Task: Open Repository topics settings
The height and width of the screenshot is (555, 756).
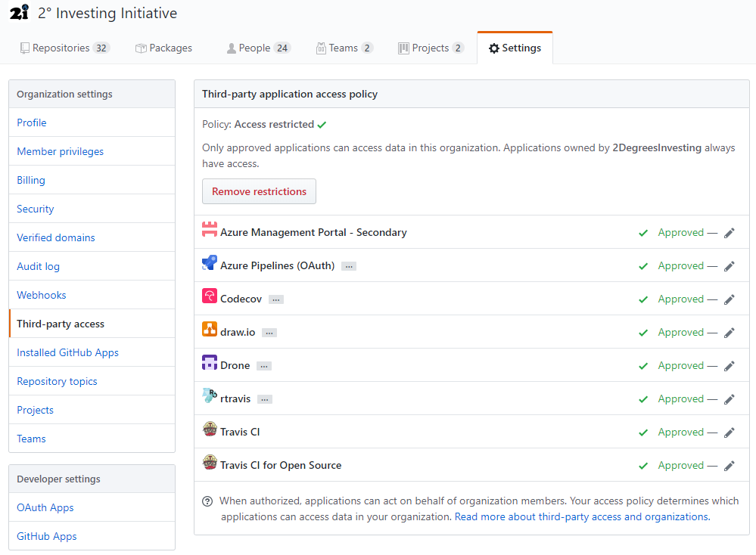Action: [92, 382]
